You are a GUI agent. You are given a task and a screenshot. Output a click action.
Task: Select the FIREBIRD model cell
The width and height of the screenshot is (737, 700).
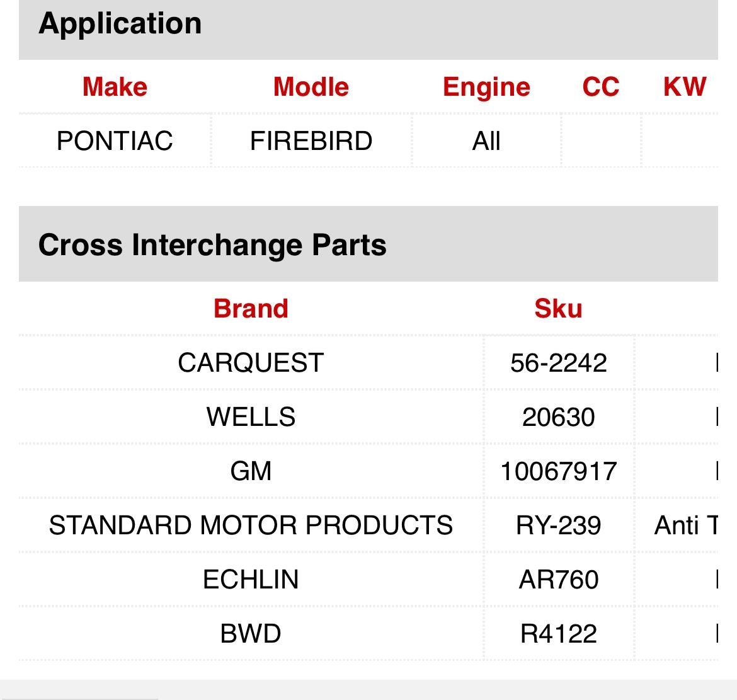click(x=311, y=141)
